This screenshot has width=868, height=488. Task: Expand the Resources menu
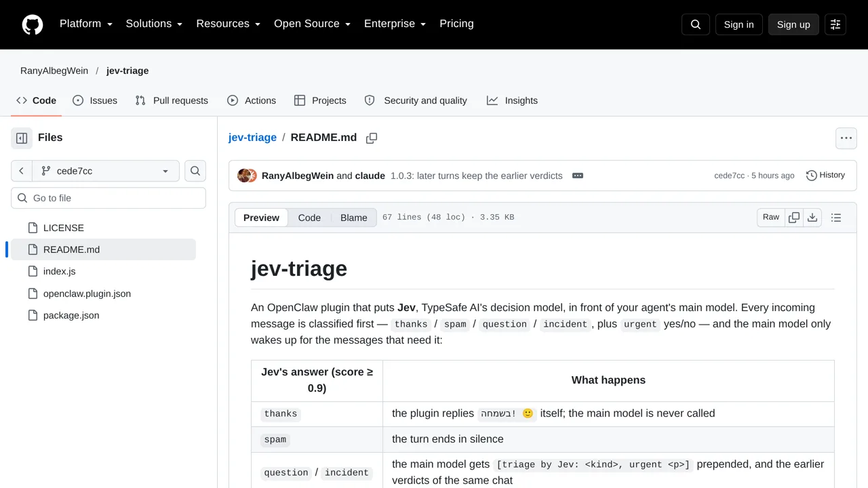pos(229,24)
